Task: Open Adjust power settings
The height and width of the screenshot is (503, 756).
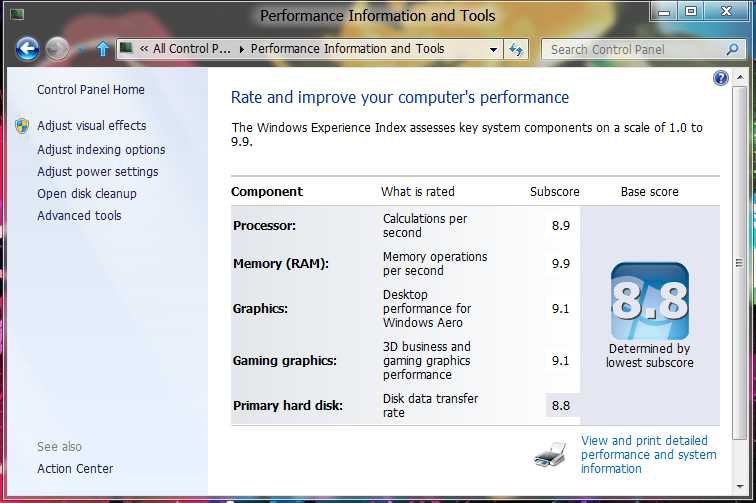Action: [97, 172]
